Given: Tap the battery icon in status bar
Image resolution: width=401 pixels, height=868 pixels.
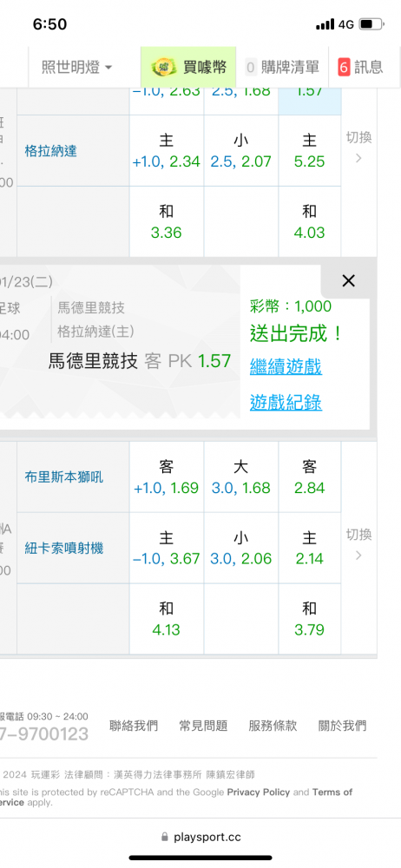Looking at the screenshot, I should pos(371,24).
